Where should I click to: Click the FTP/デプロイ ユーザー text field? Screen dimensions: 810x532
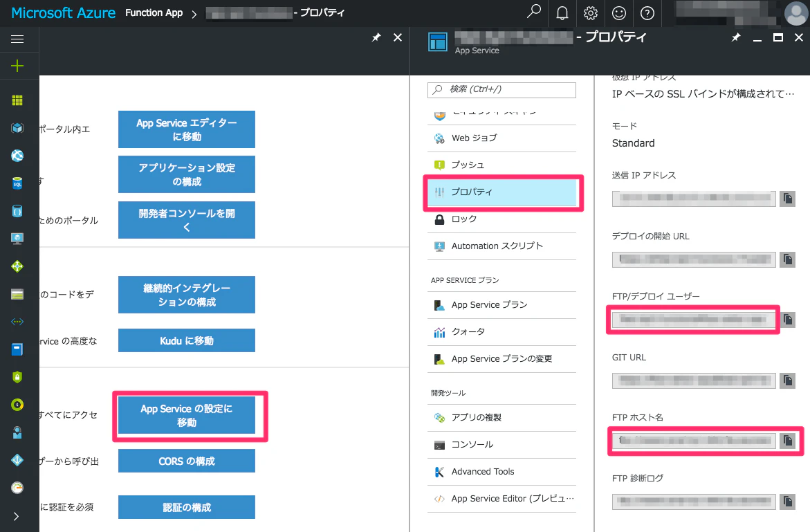694,320
